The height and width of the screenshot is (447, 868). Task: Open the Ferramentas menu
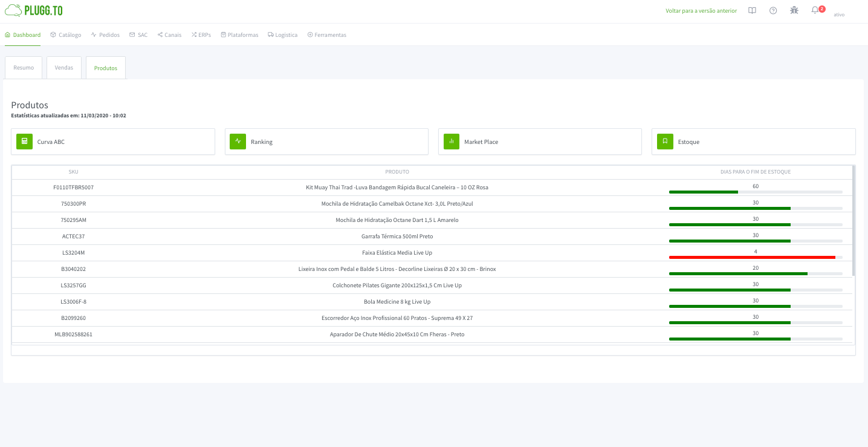327,34
